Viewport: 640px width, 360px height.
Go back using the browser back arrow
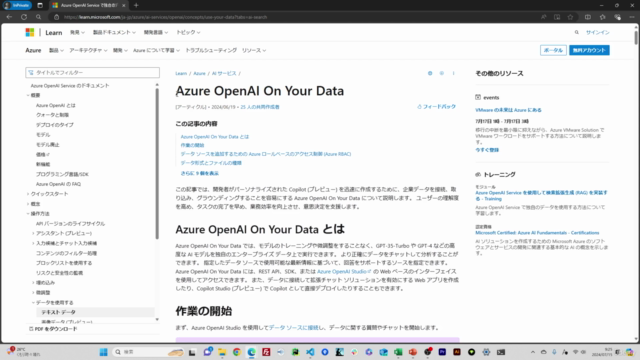pos(9,17)
